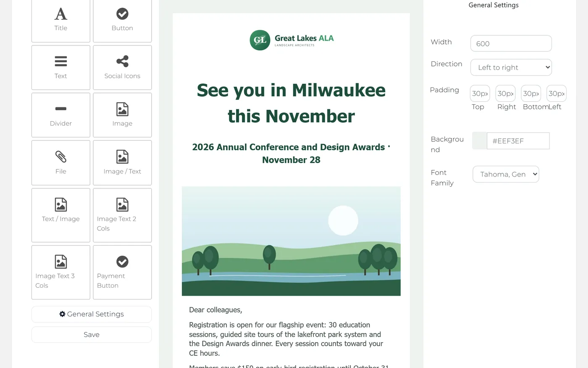Viewport: 588px width, 368px height.
Task: Add an Image block
Action: 122,115
